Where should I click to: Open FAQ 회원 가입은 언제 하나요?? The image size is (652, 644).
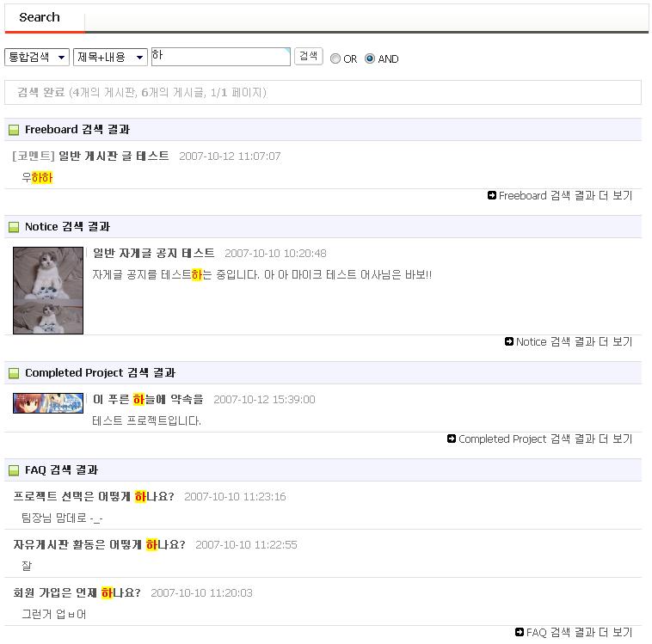pyautogui.click(x=77, y=593)
